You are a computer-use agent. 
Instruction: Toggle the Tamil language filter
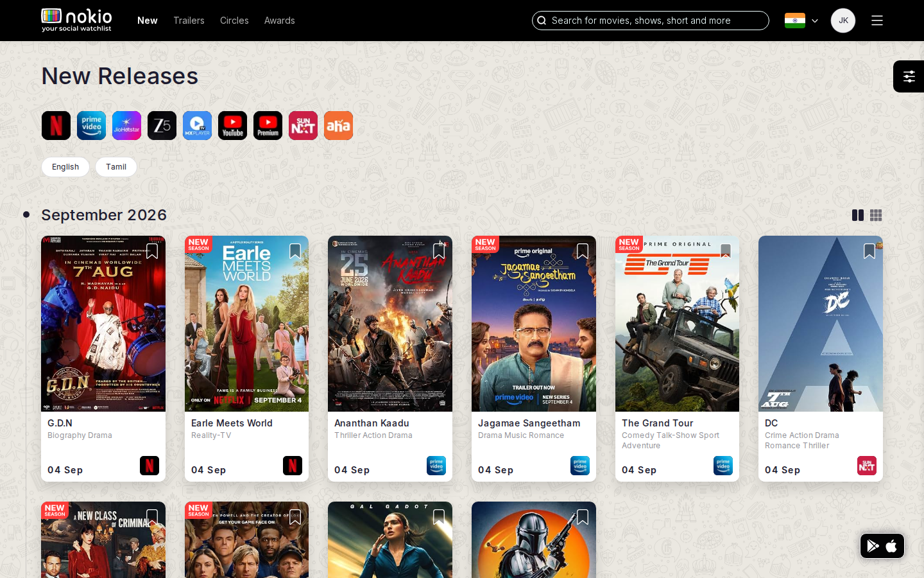tap(116, 167)
